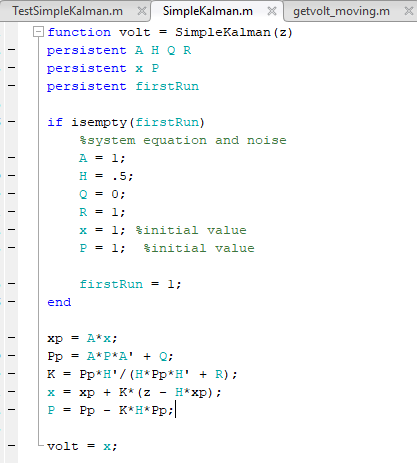Viewport: 417px width, 463px height.
Task: Click the line 'P = Pp - K*H*Pp;'
Action: (110, 410)
